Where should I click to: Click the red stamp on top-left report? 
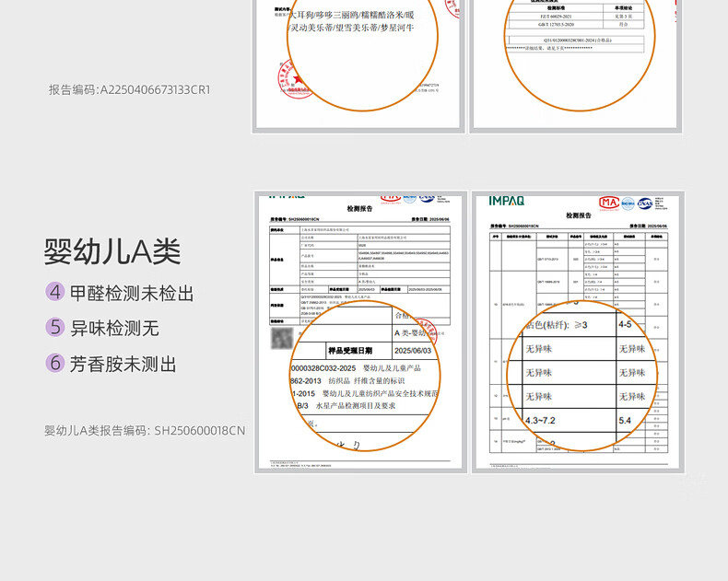(278, 72)
